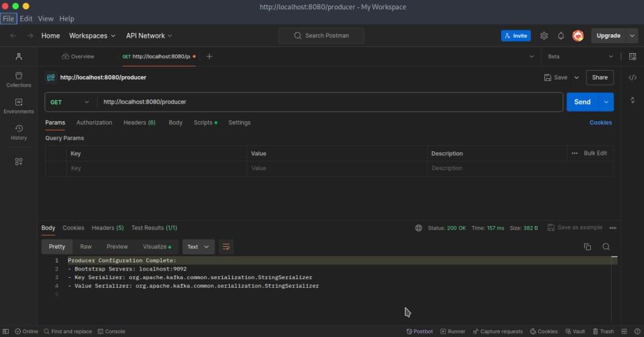Screen dimensions: 644x337
Task: Open the Workspaces dropdown
Action: [92, 36]
